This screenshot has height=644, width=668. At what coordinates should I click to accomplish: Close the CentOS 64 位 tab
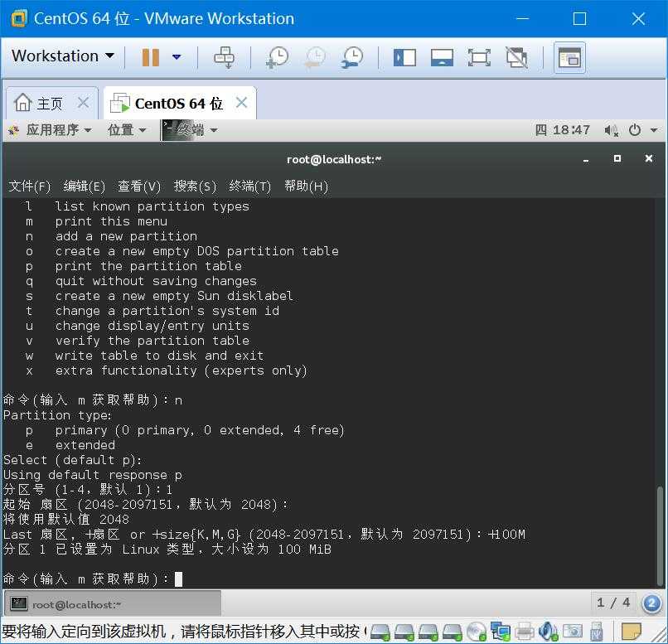pyautogui.click(x=241, y=102)
